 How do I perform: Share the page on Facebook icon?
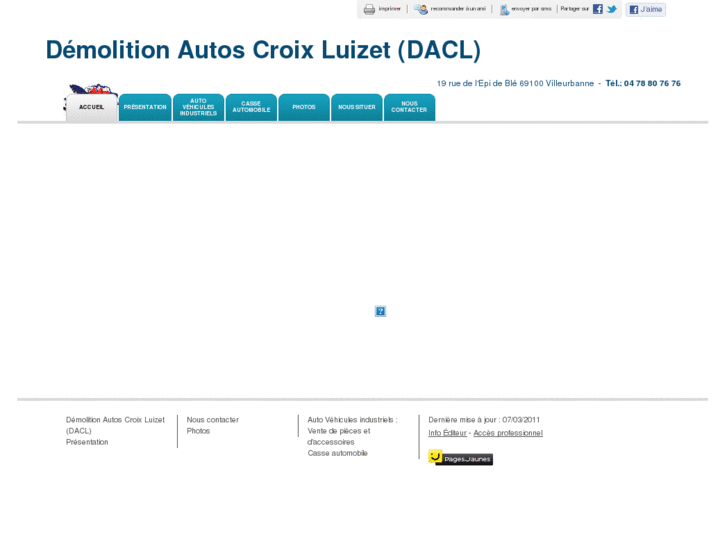598,9
